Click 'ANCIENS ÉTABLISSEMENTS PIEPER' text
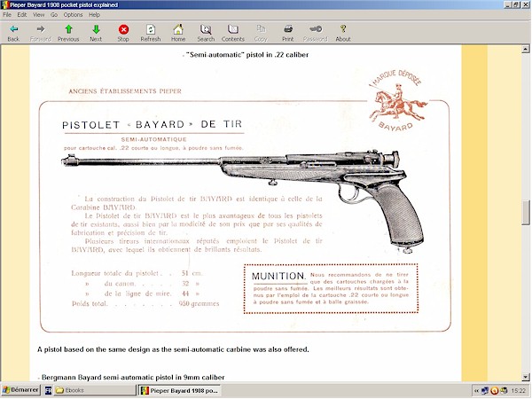This screenshot has width=532, height=399. click(x=125, y=91)
